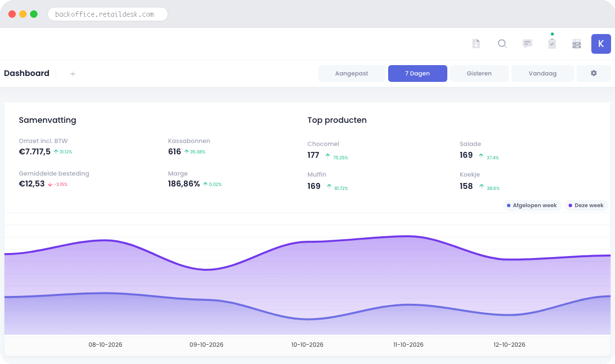Click the 11-10-2026 axis date
The width and height of the screenshot is (615, 364).
(408, 345)
